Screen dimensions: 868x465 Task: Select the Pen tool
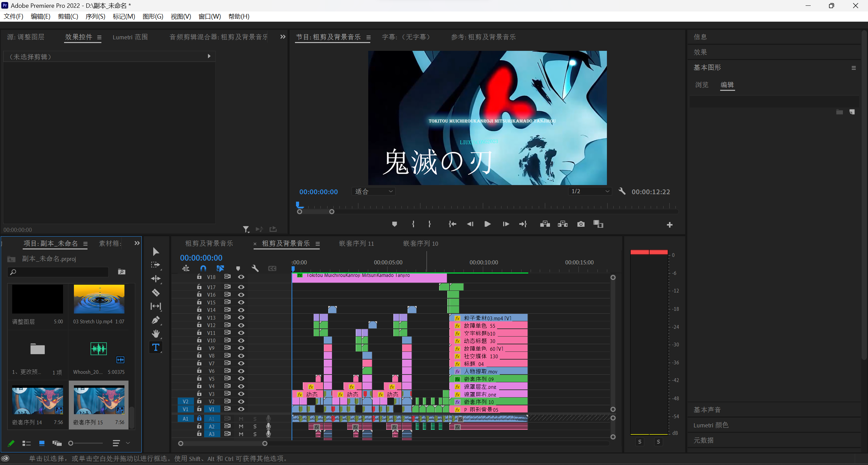(x=156, y=320)
